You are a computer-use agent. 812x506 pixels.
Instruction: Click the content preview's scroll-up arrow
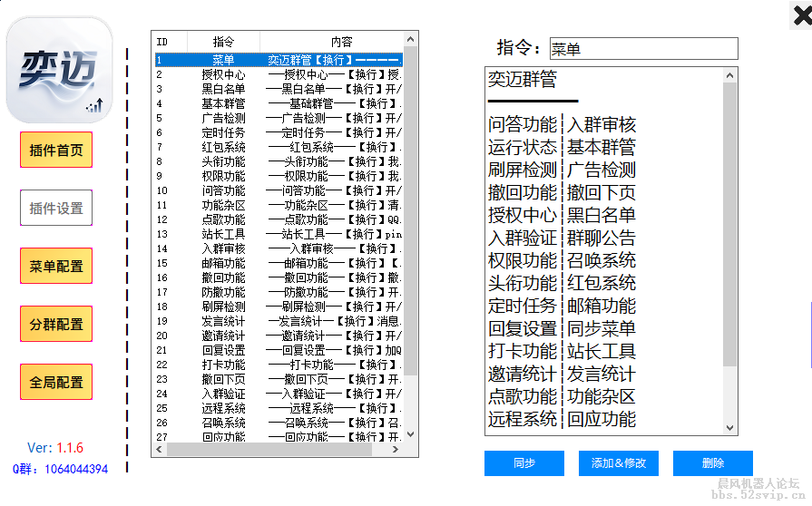(x=731, y=74)
